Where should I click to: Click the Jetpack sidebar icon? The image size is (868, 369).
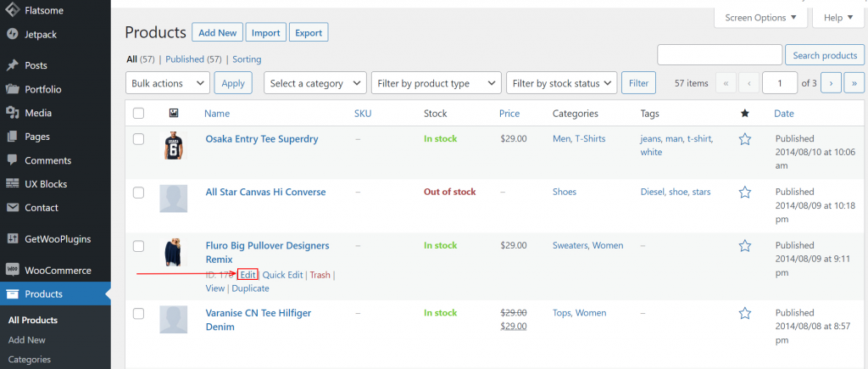(12, 34)
